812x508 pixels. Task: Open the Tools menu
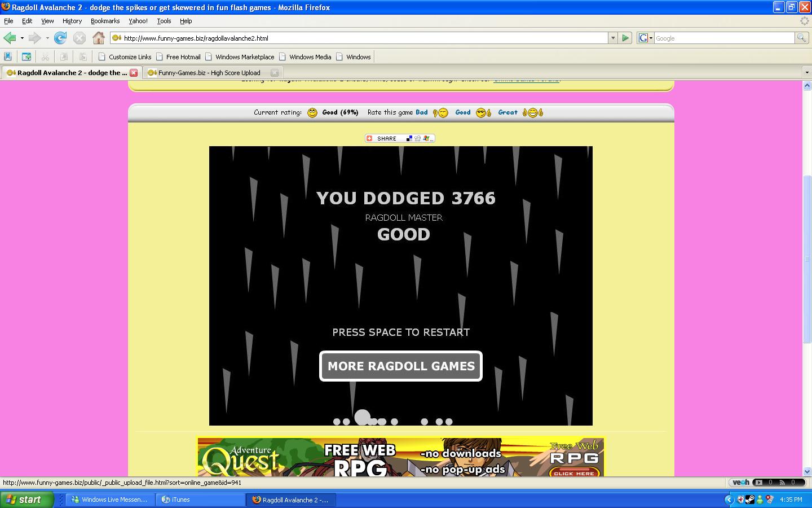(x=164, y=21)
